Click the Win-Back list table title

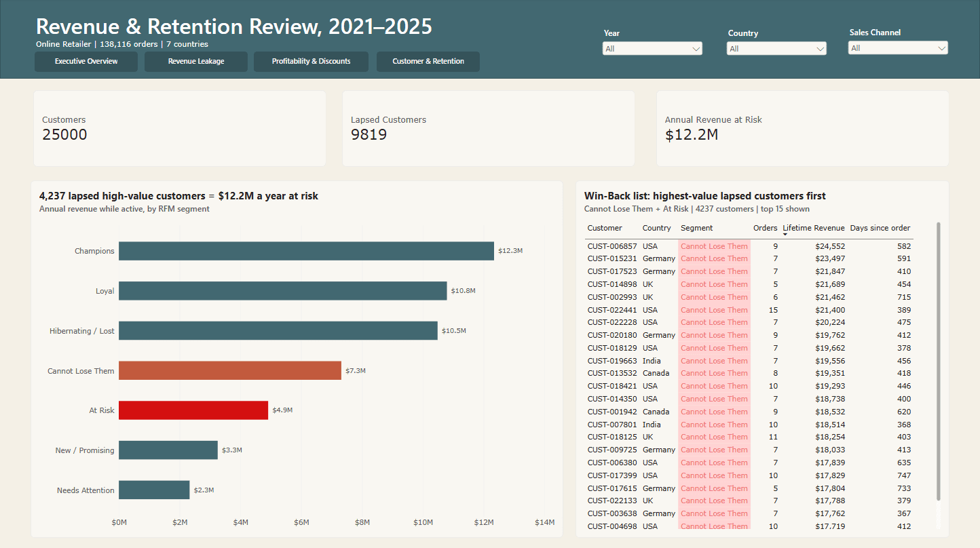point(705,196)
